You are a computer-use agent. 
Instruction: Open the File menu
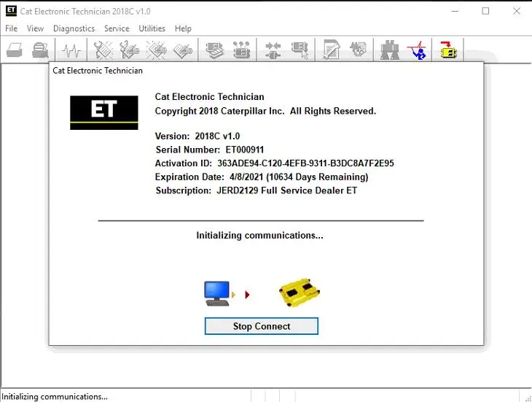11,28
